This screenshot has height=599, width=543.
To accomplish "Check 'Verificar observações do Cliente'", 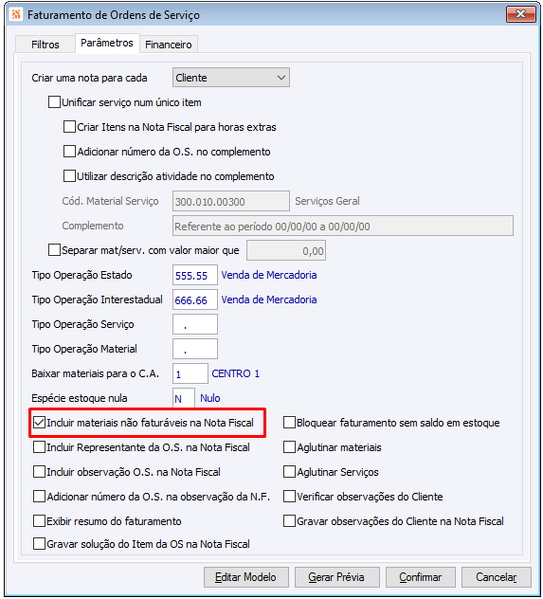I will coord(289,497).
